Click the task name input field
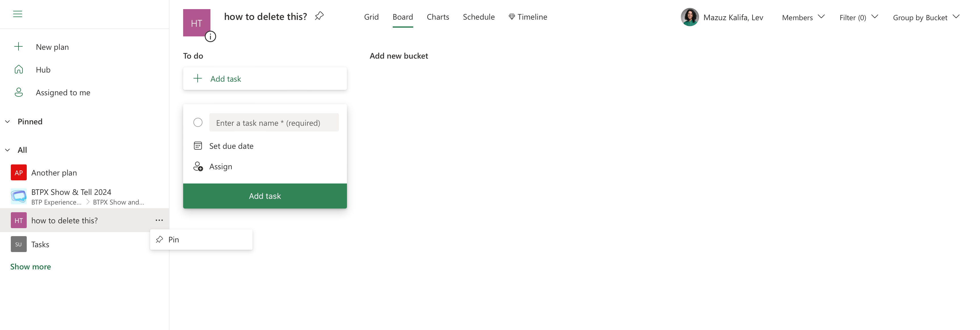This screenshot has width=980, height=330. click(x=274, y=123)
